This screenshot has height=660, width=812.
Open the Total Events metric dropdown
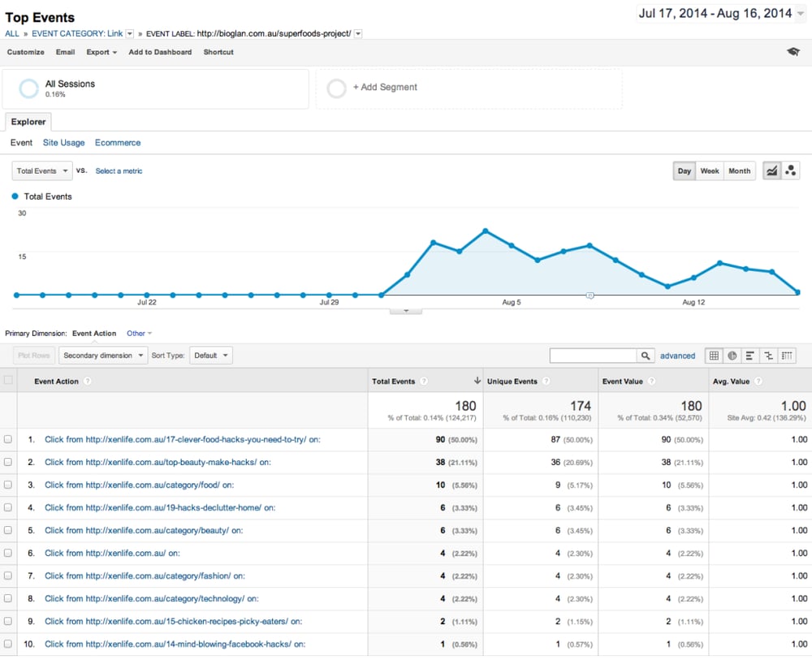pyautogui.click(x=41, y=170)
